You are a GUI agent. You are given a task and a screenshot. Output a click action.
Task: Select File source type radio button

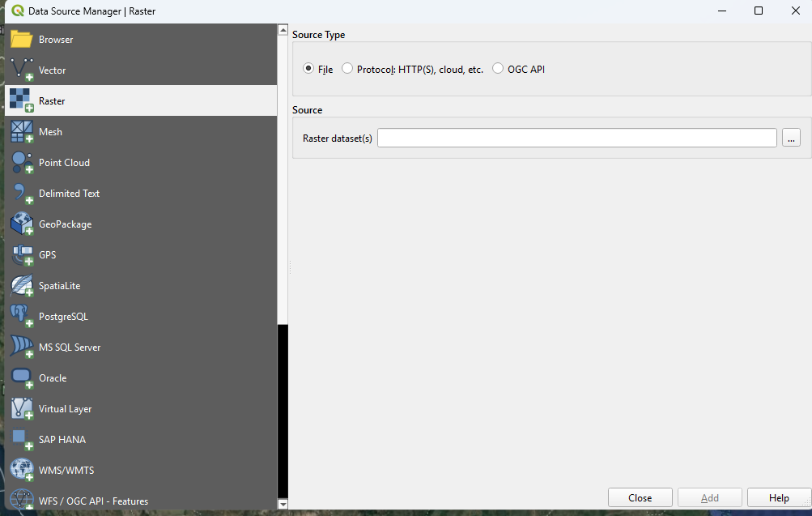308,68
